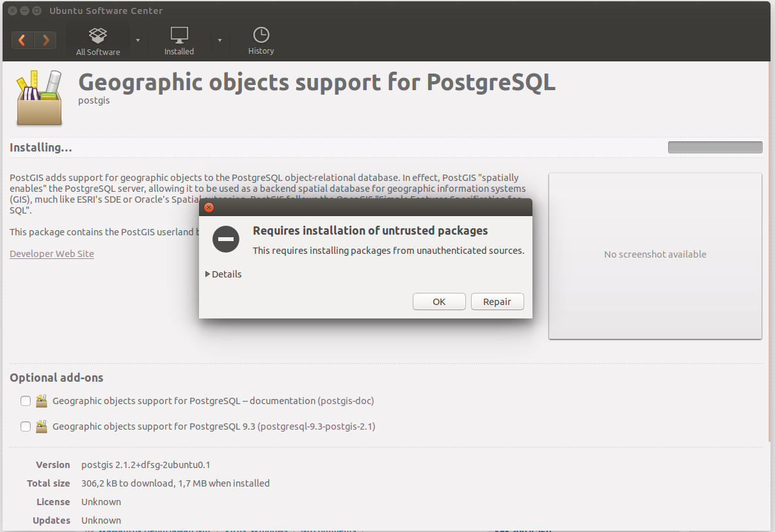Open the All Software dropdown arrow
Screen dimensions: 775x532
138,40
